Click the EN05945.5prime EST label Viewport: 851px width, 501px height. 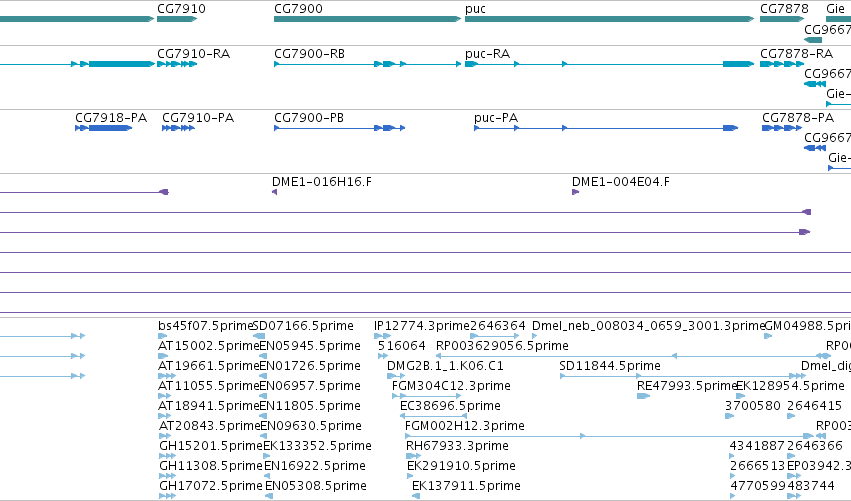pos(310,346)
